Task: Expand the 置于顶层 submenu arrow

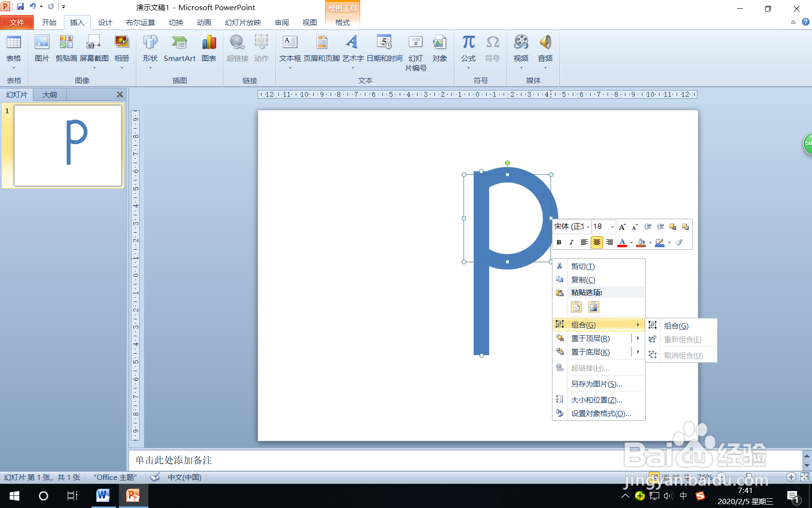Action: [x=638, y=338]
